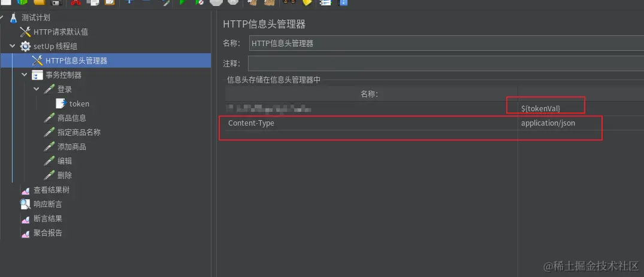Click the gear icon of setUp 线程组
Viewport: 644px width, 277px height.
[x=26, y=47]
